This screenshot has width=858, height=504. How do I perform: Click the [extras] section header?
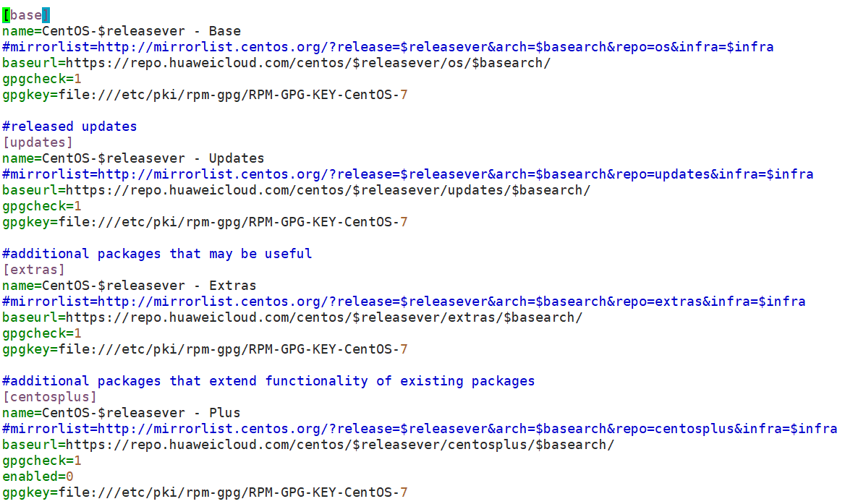click(x=34, y=270)
